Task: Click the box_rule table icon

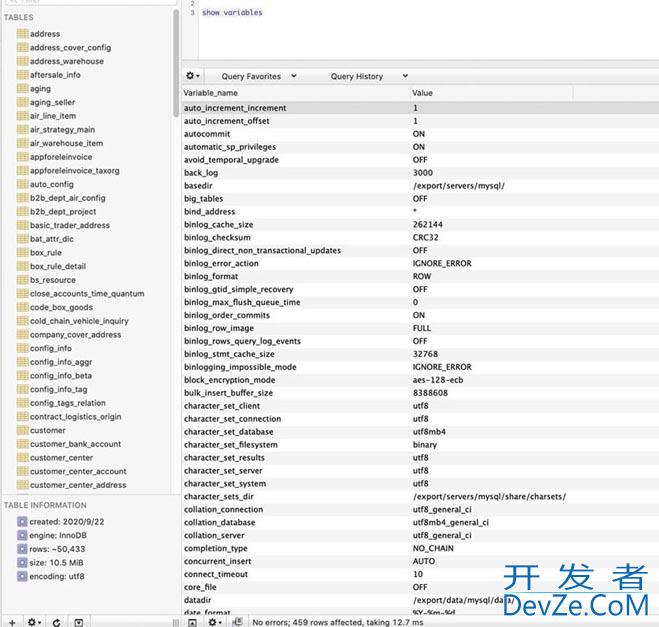Action: coord(23,253)
